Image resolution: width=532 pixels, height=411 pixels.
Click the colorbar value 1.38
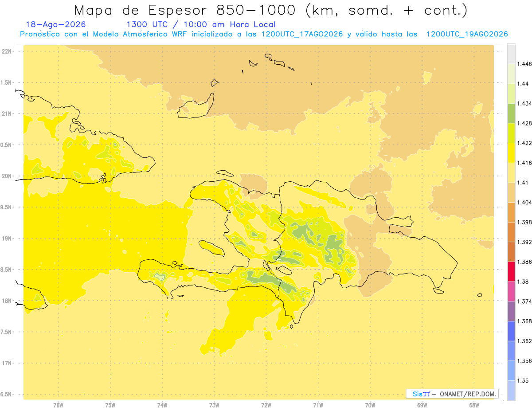[x=523, y=282]
